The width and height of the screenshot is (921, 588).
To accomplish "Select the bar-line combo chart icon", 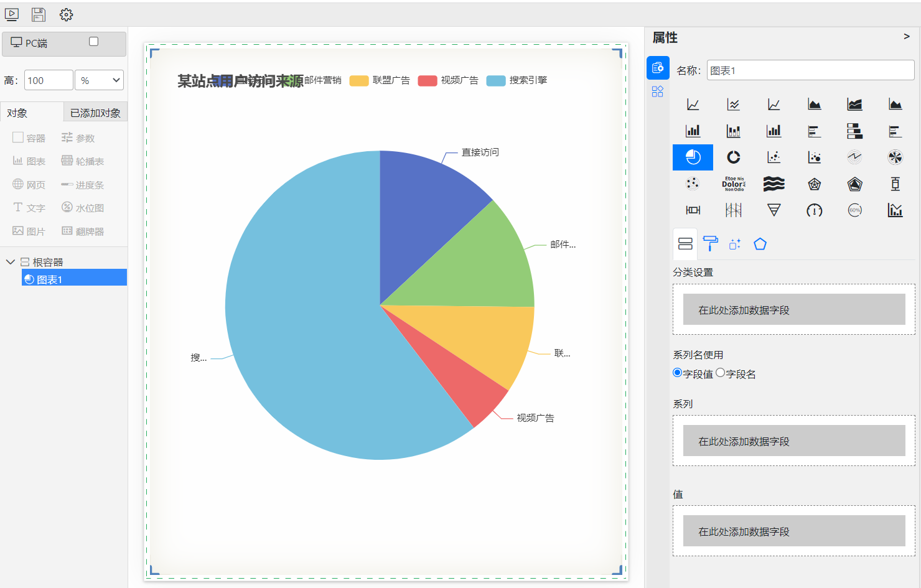I will pyautogui.click(x=895, y=210).
